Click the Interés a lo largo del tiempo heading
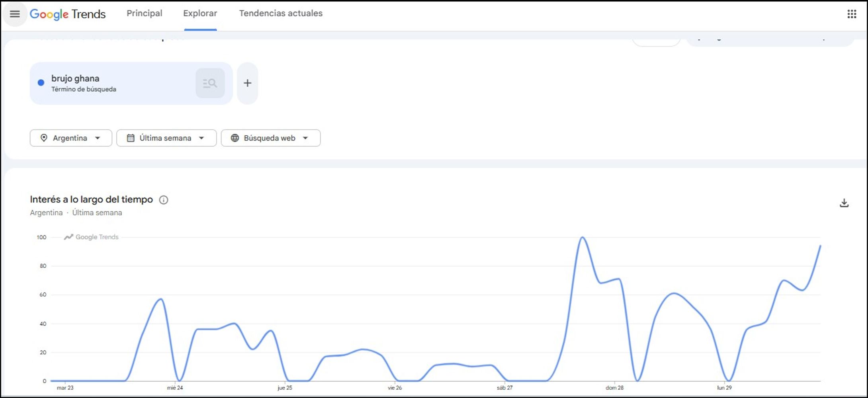The width and height of the screenshot is (868, 398). 91,199
